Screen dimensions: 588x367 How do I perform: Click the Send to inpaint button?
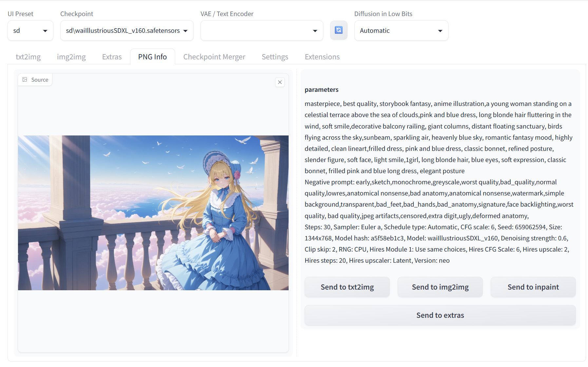pos(533,287)
